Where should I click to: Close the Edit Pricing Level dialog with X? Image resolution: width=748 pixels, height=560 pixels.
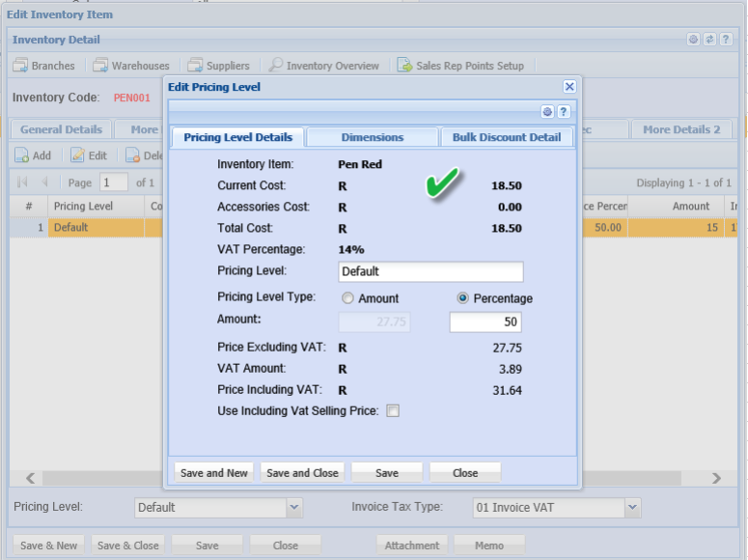coord(569,87)
